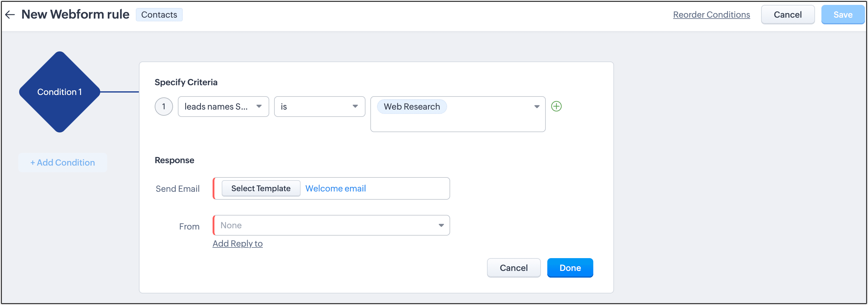Click the Contacts module tag
868x305 pixels.
(159, 15)
